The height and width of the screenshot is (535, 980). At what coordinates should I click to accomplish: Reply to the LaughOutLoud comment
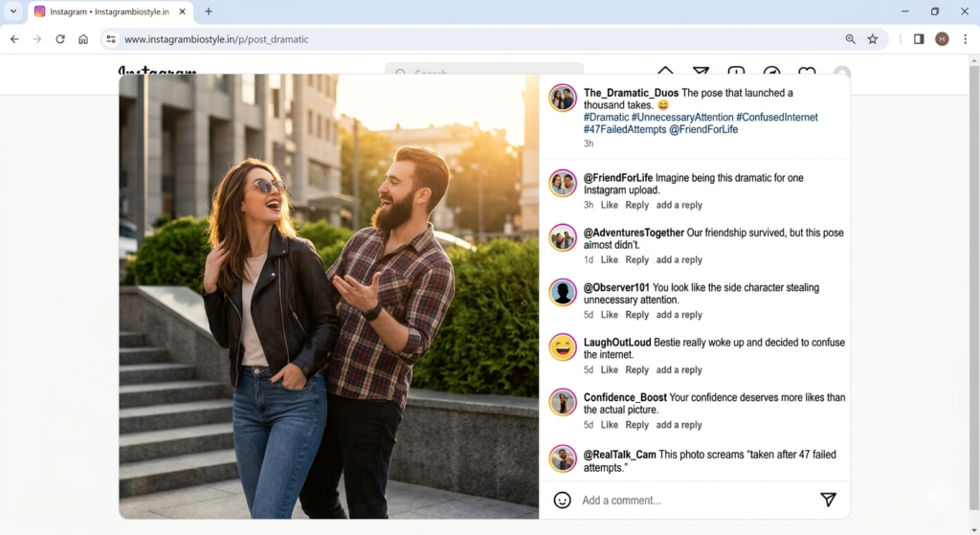[636, 370]
